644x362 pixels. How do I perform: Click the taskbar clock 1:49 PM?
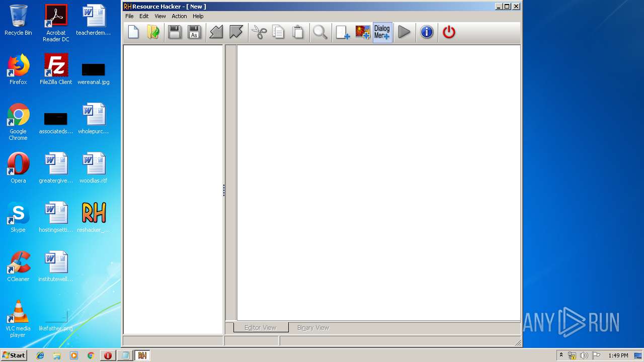618,355
